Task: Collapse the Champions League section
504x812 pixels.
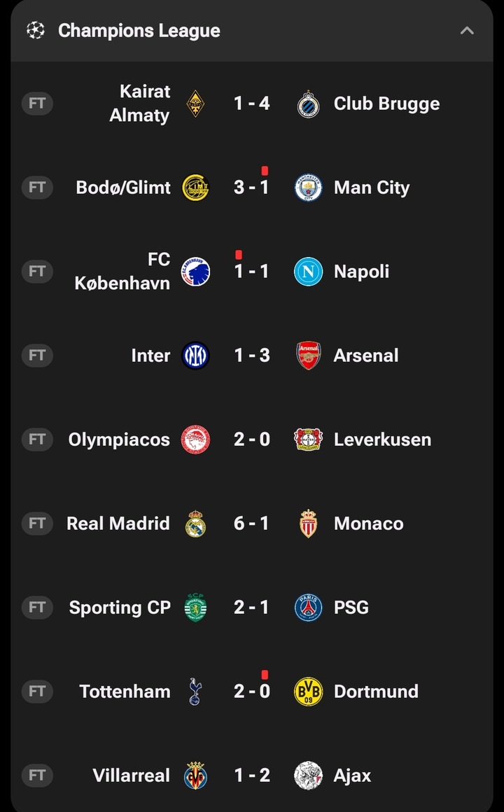Action: point(467,30)
